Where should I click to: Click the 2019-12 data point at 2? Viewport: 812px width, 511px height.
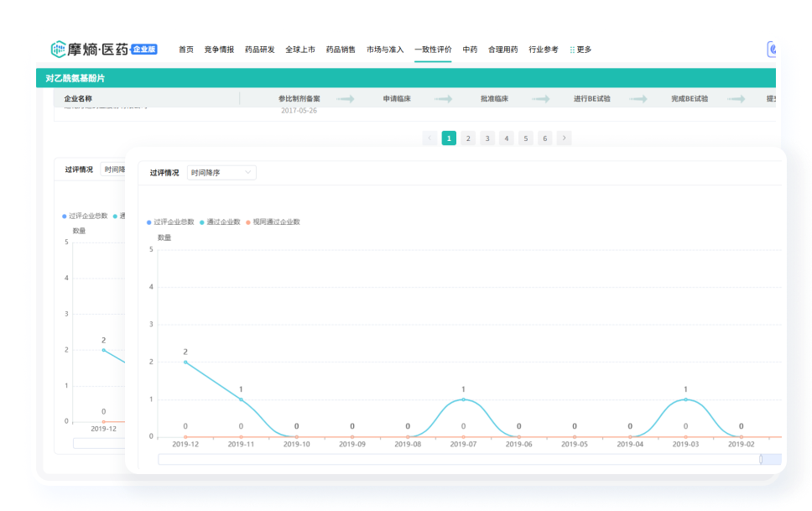(x=185, y=362)
